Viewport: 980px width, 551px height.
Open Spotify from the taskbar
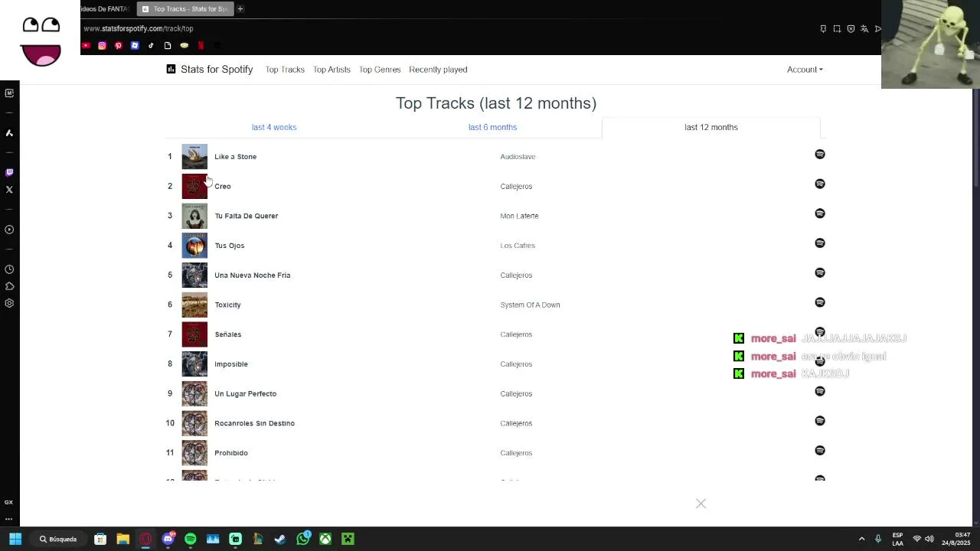coord(191,539)
